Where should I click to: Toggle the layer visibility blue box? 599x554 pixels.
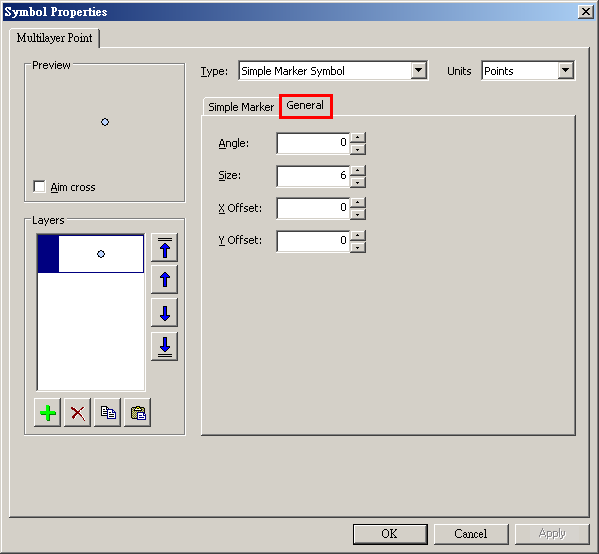tap(48, 254)
